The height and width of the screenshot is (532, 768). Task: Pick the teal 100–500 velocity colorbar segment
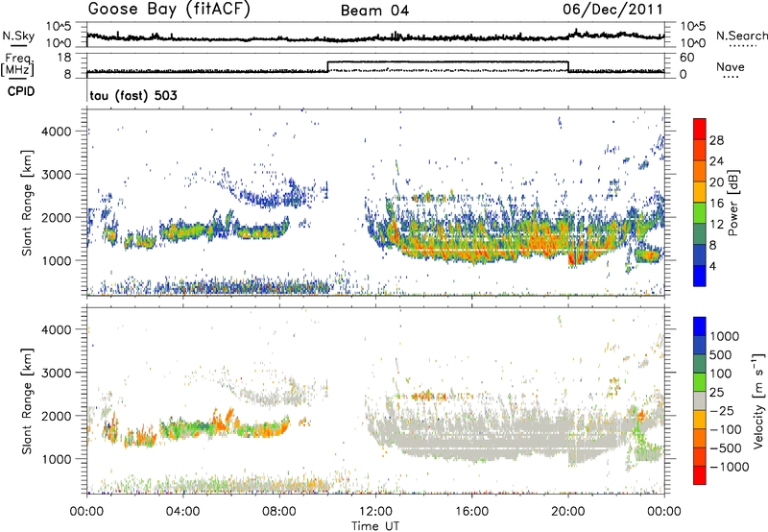point(700,364)
